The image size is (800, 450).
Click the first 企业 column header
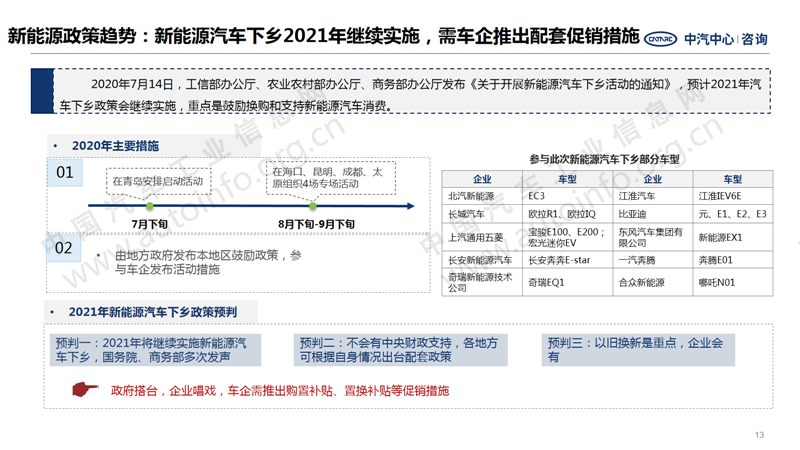(x=482, y=179)
